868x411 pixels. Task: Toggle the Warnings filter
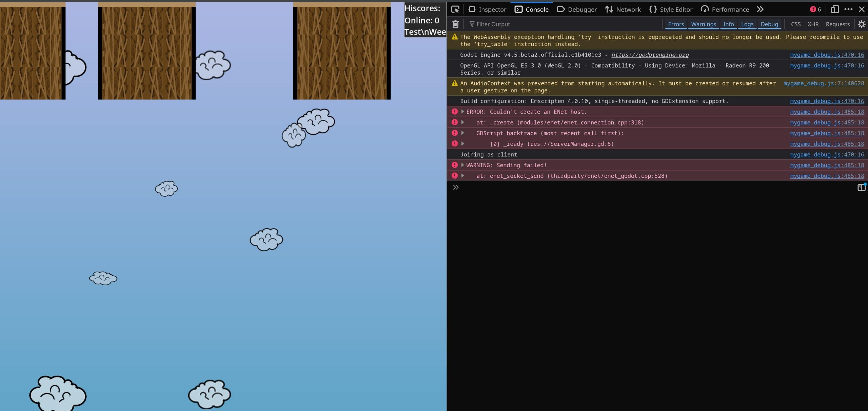pos(704,24)
